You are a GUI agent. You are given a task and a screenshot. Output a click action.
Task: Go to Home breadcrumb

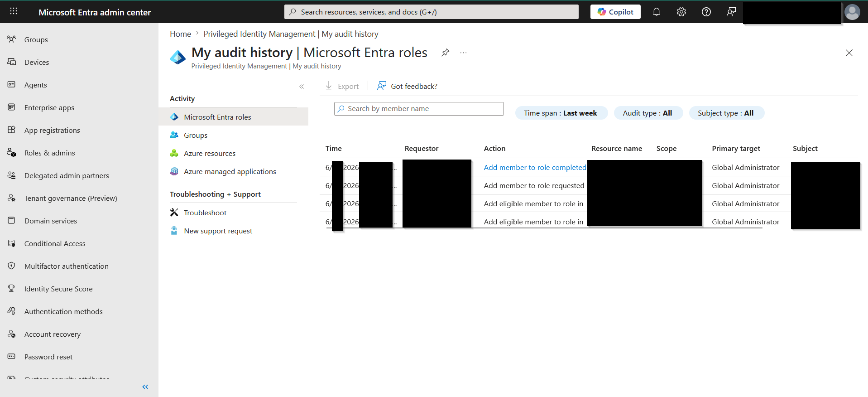(180, 34)
